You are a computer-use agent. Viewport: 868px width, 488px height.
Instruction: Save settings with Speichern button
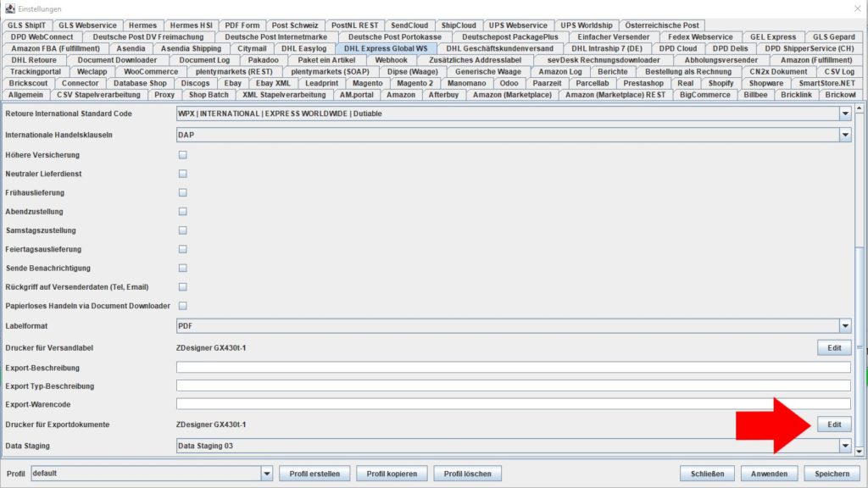pyautogui.click(x=832, y=474)
